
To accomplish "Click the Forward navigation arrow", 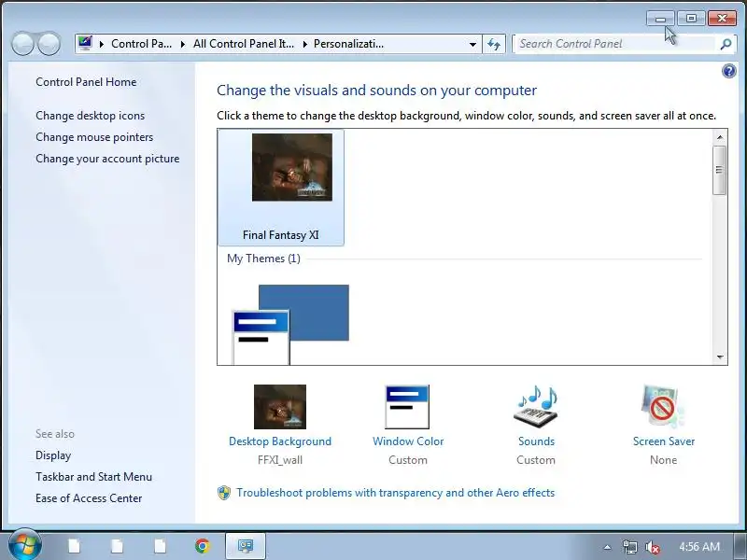I will pos(49,44).
